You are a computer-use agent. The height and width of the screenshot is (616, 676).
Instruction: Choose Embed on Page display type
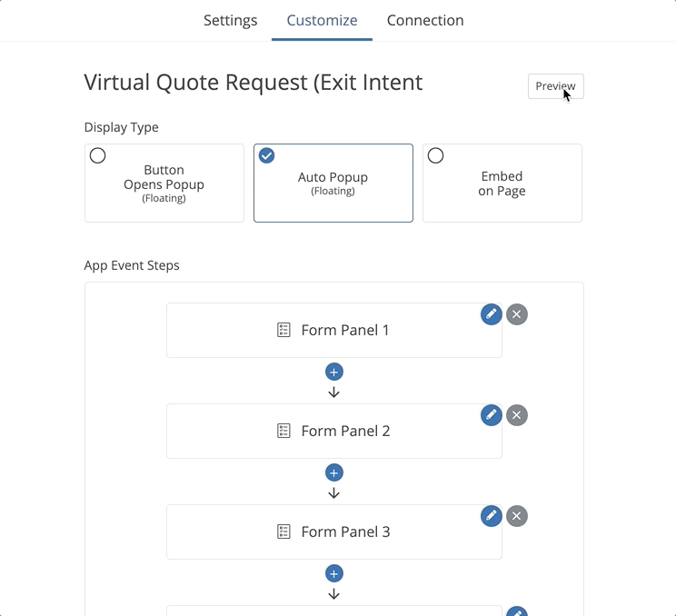pyautogui.click(x=502, y=183)
